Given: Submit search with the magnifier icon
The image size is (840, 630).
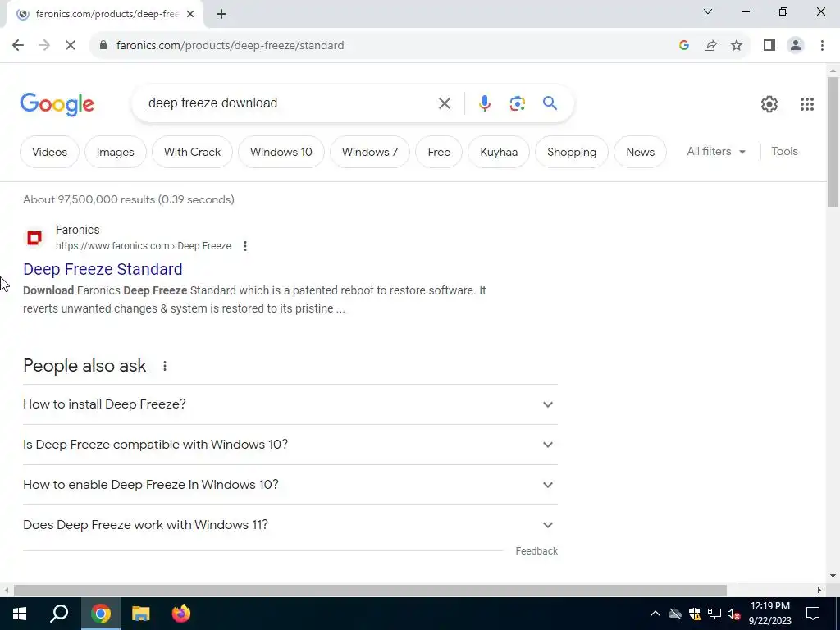Looking at the screenshot, I should click(x=550, y=103).
